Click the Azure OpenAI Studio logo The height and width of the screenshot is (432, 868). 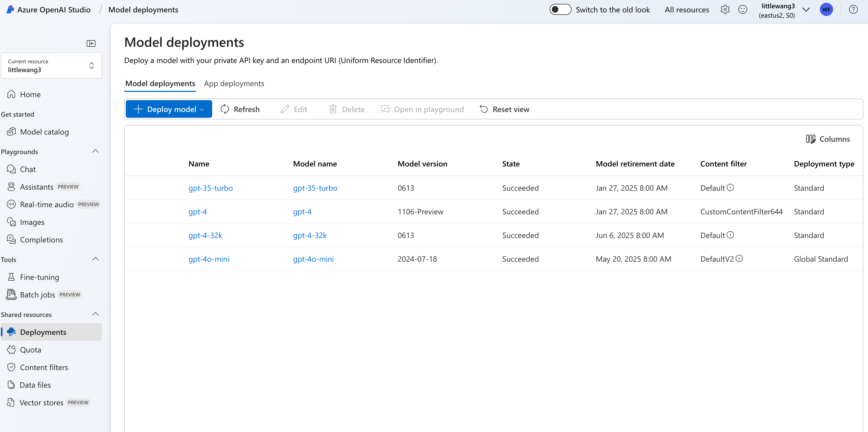(x=10, y=9)
